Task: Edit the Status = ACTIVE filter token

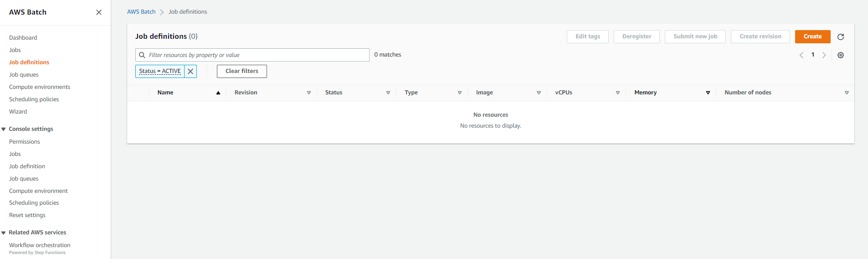Action: tap(160, 71)
